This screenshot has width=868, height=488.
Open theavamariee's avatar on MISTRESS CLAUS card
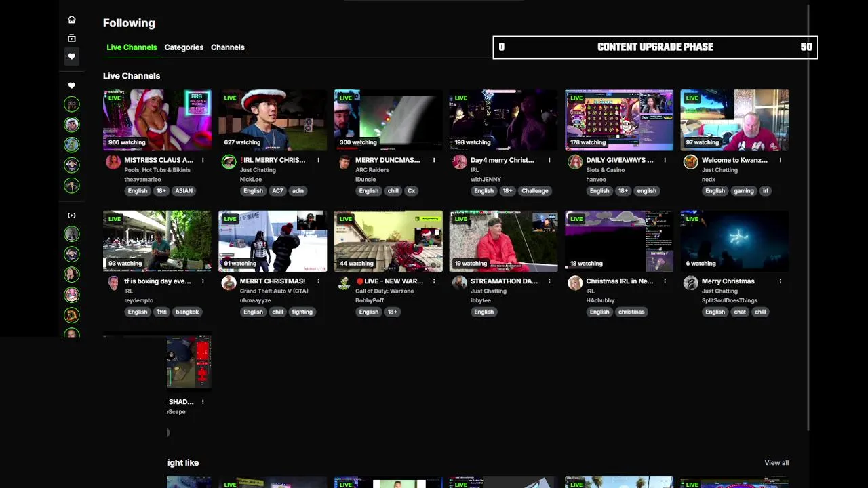(x=113, y=161)
